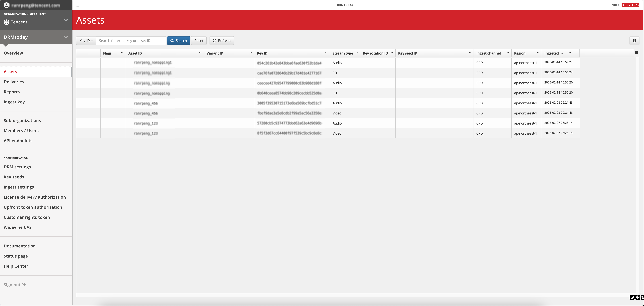
Task: Toggle the Ingested column sort arrow
Action: [x=562, y=54]
